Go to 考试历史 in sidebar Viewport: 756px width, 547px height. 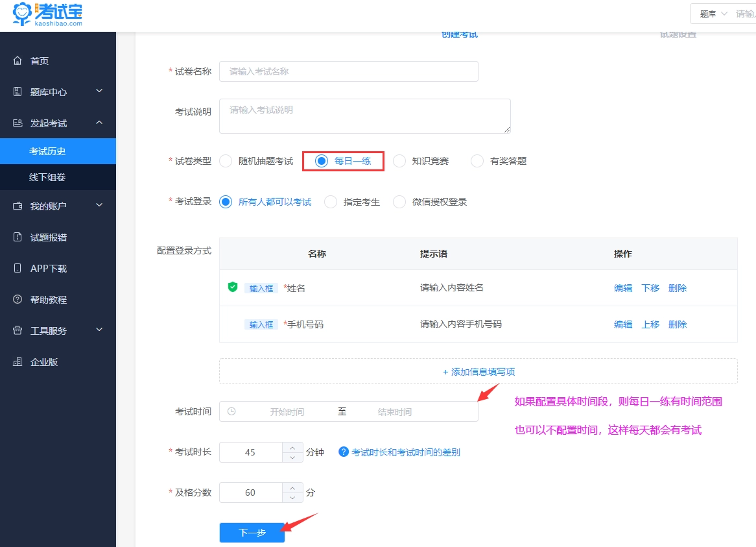47,151
